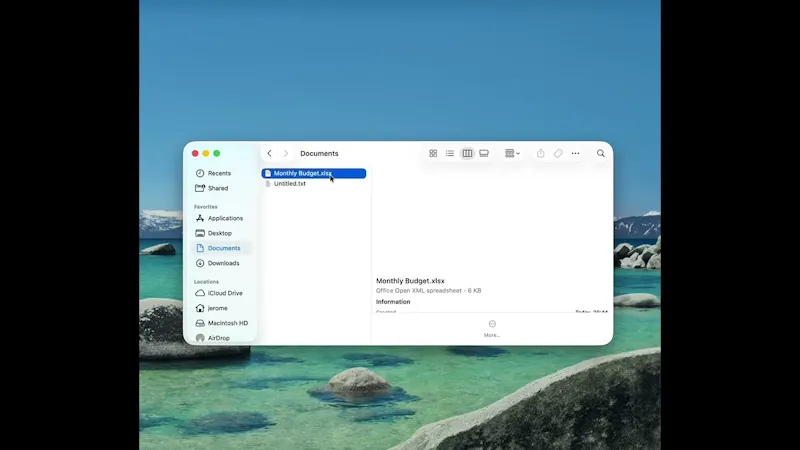Click the More… button in preview pane
The height and width of the screenshot is (450, 800).
(492, 329)
